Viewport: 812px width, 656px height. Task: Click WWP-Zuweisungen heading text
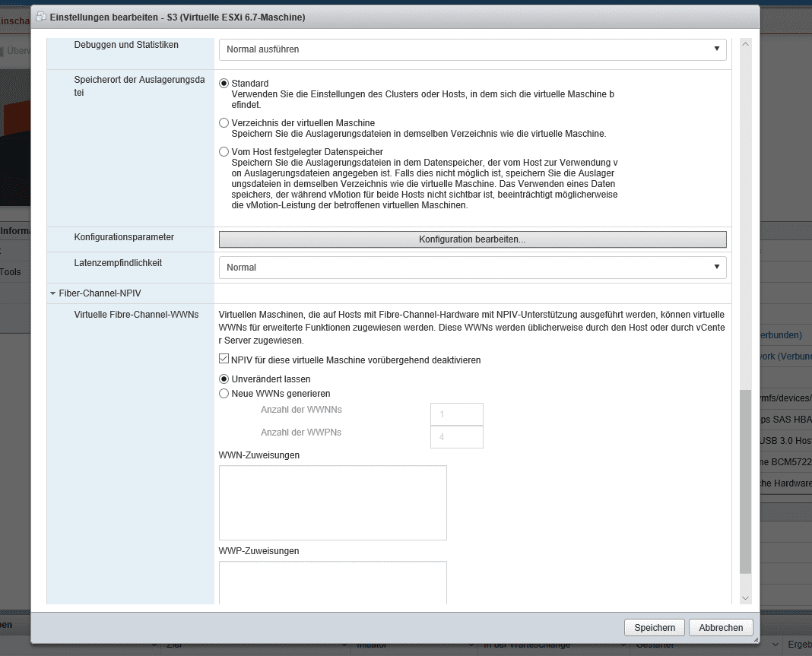[x=259, y=551]
